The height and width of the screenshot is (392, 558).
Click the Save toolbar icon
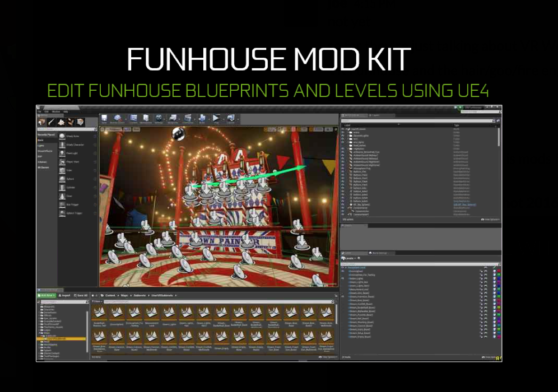104,119
